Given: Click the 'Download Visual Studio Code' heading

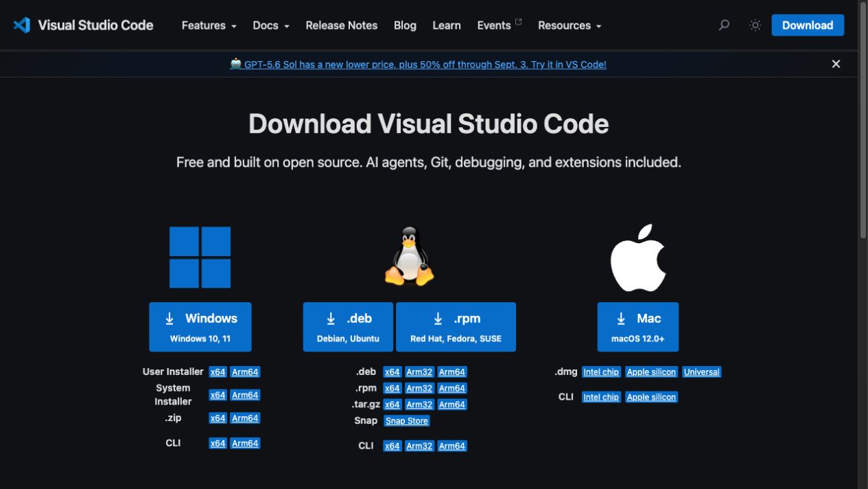Looking at the screenshot, I should click(429, 124).
